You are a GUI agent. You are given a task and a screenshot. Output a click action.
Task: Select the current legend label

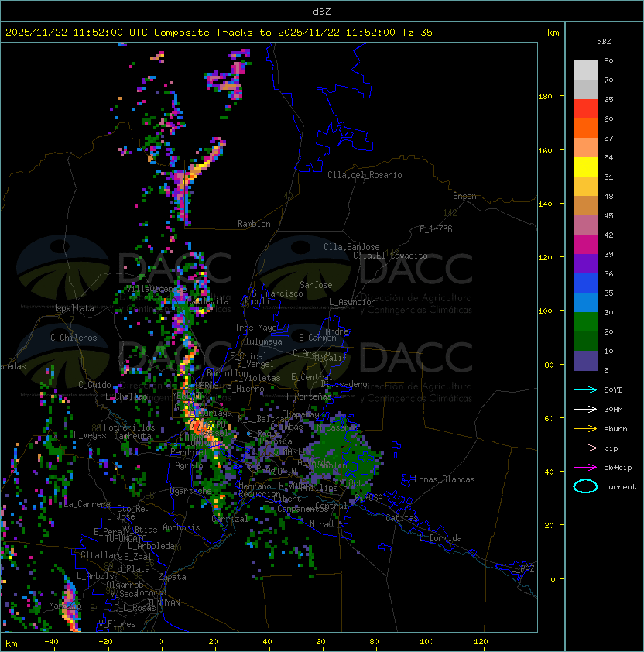[620, 487]
